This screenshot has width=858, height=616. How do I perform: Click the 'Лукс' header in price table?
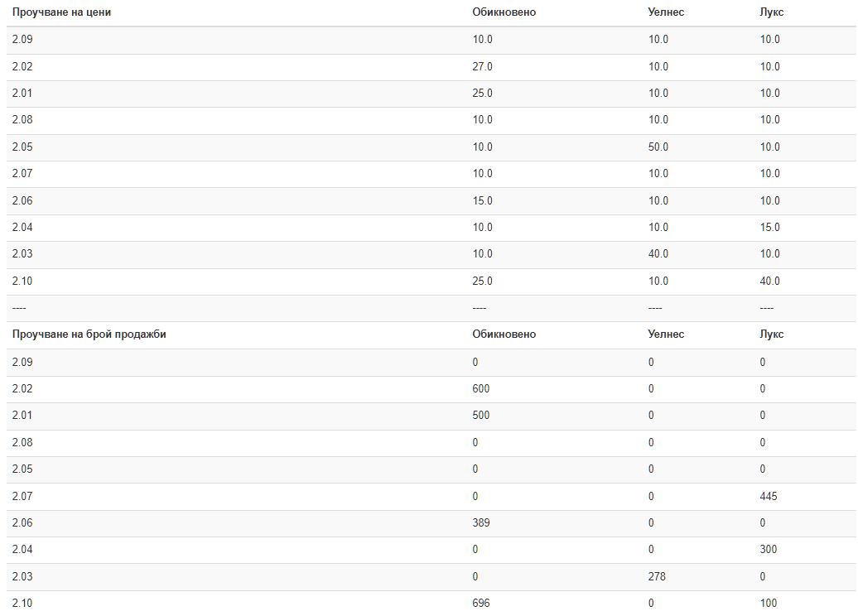(x=772, y=12)
